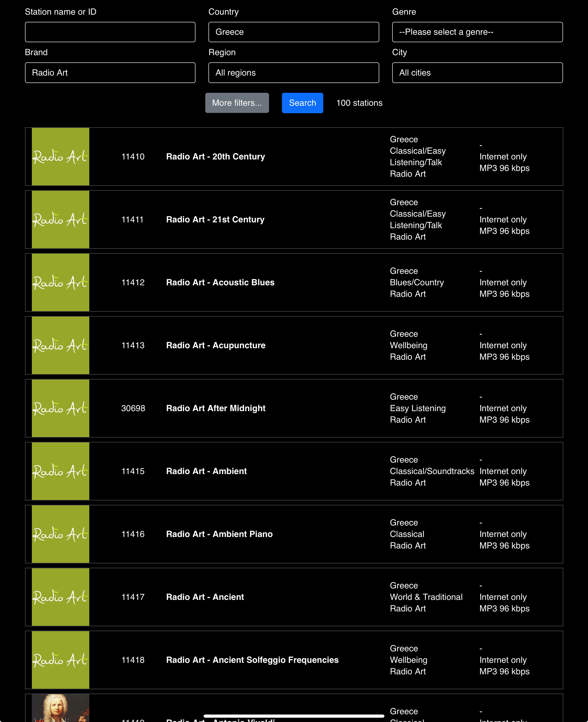Click the Radio Art logo for 21st Century
Viewport: 588px width, 722px height.
click(61, 219)
